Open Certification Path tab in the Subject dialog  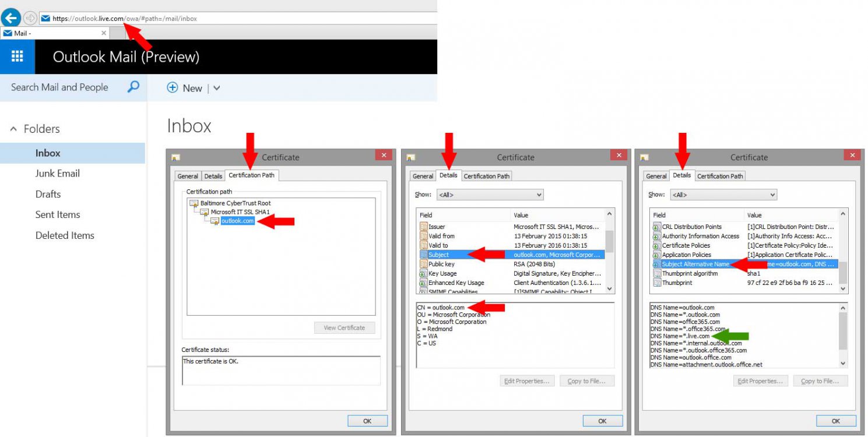(487, 176)
